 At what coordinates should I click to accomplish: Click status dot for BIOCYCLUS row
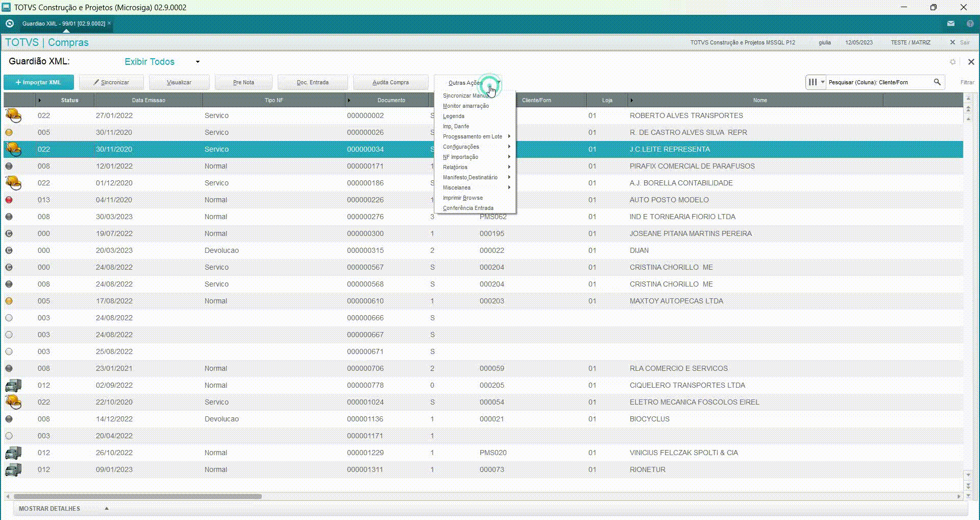9,419
